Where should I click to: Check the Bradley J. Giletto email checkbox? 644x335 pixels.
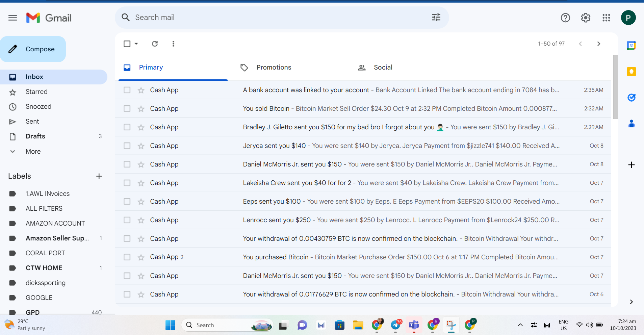(127, 127)
